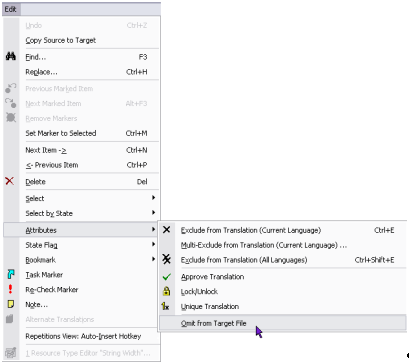
Task: Click the binoculars Find icon
Action: [11, 56]
